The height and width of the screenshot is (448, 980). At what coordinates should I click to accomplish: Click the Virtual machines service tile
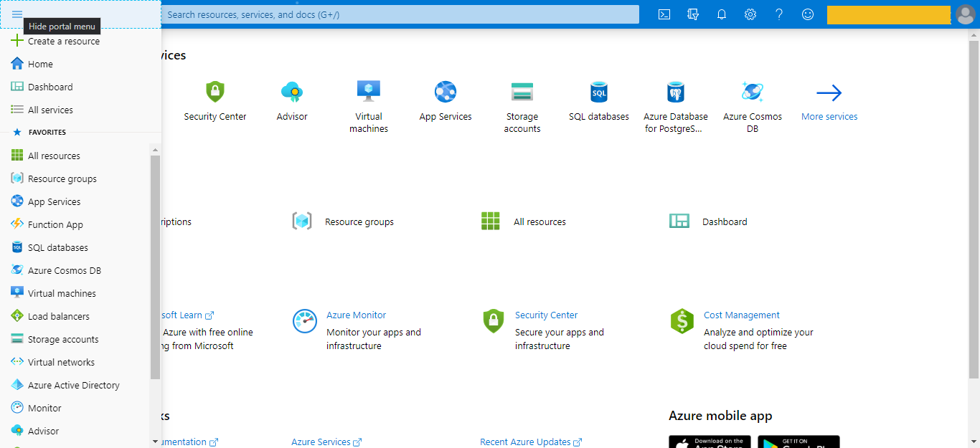[x=368, y=100]
